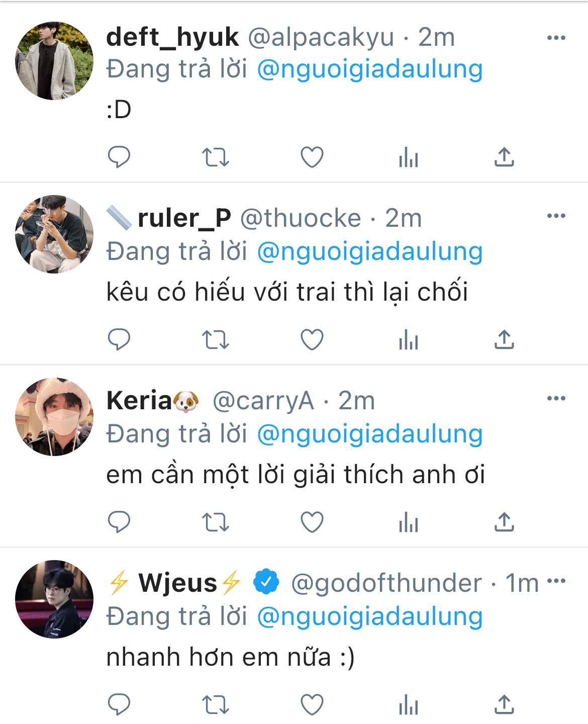Reply to deft_hyuk's ":D" tweet
Viewport: 588px width, 724px height.
pos(119,157)
